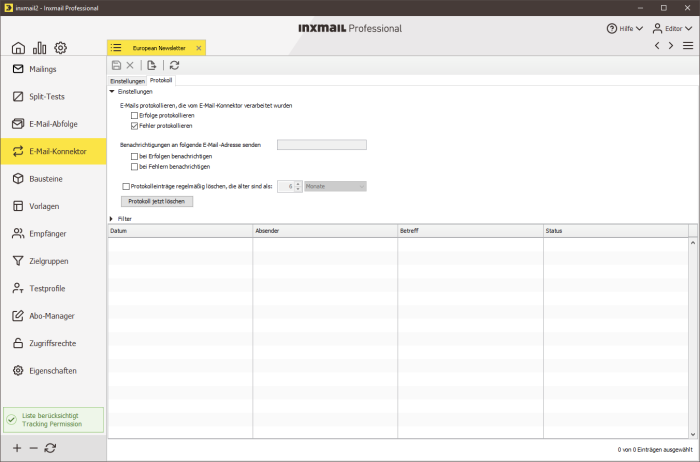Sort table by Absender column
700x462 pixels.
pos(325,231)
